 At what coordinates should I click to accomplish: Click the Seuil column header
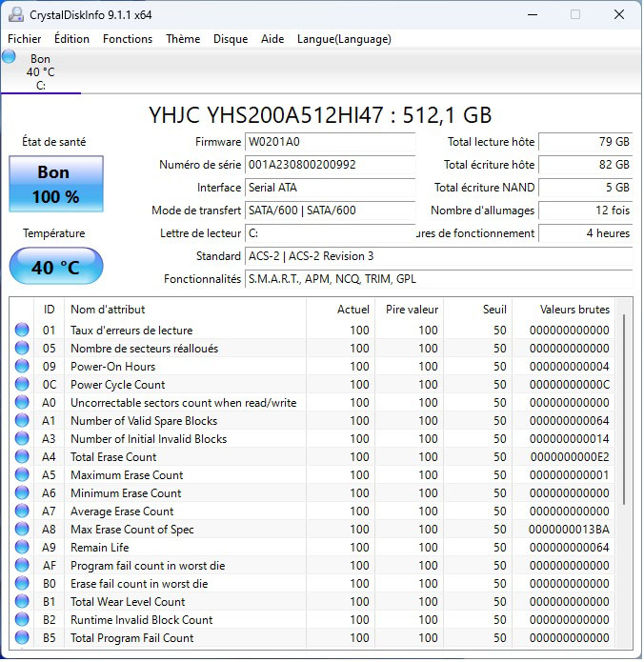(477, 310)
